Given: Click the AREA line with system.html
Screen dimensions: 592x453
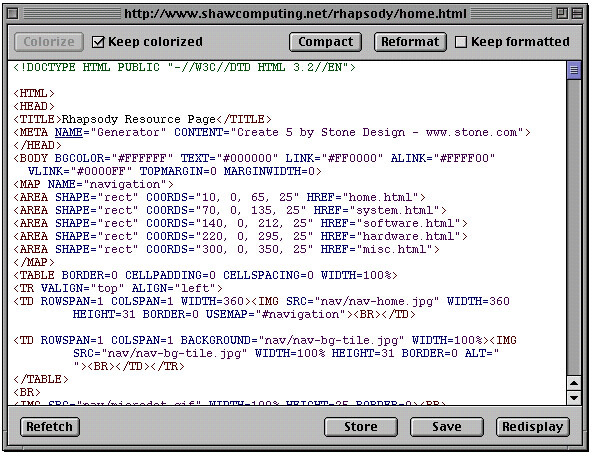Looking at the screenshot, I should [230, 210].
